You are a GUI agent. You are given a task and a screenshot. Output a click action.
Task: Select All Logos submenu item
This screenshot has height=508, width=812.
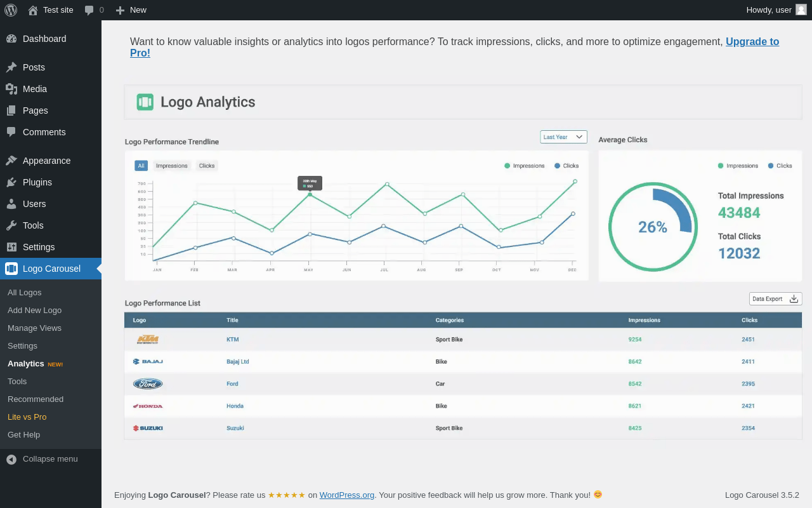[x=24, y=293]
